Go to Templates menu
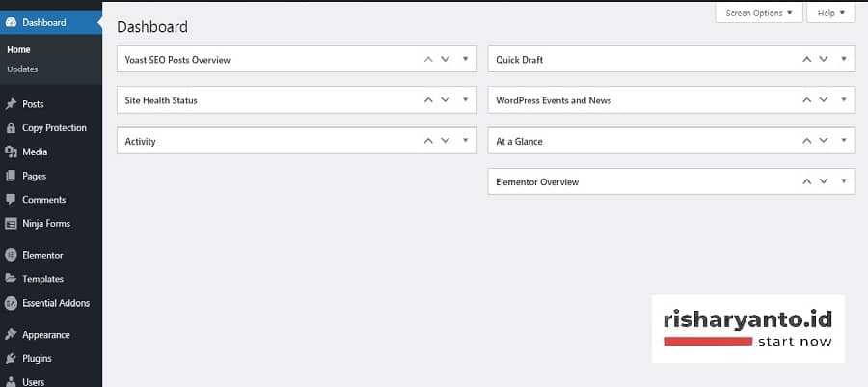This screenshot has width=868, height=387. point(51,279)
